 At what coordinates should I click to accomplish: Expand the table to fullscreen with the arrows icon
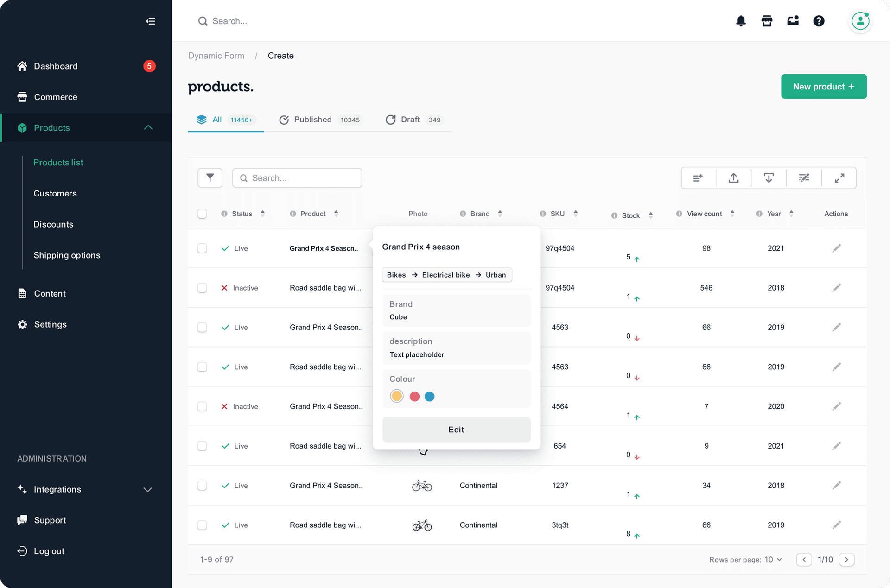coord(839,177)
